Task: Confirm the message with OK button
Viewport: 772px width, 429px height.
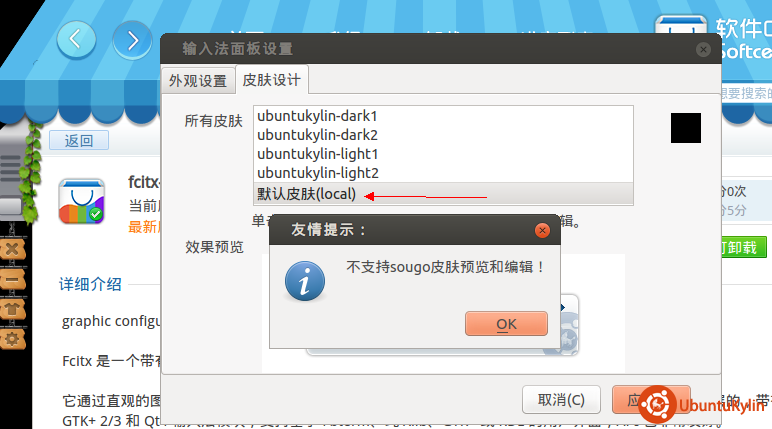Action: [x=506, y=324]
